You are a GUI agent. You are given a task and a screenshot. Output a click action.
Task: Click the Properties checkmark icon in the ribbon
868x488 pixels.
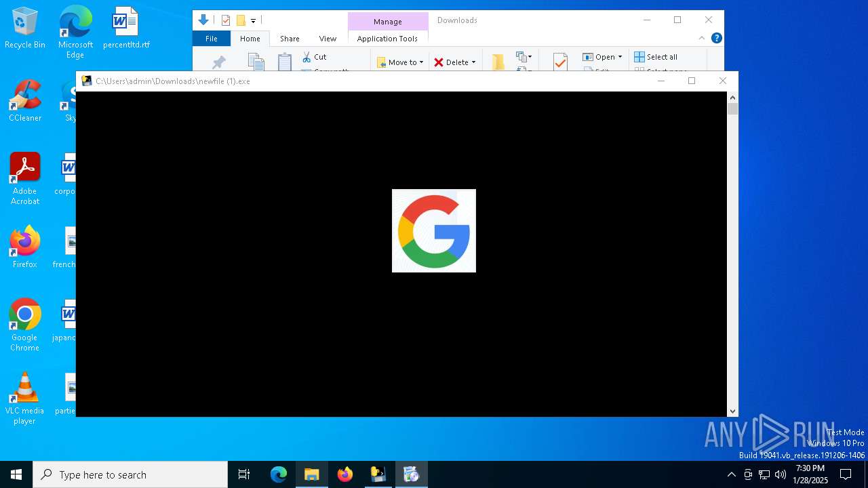[x=560, y=62]
